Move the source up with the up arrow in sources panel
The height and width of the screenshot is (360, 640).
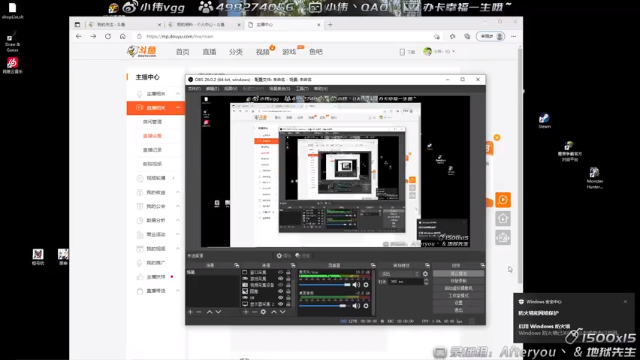click(x=273, y=312)
